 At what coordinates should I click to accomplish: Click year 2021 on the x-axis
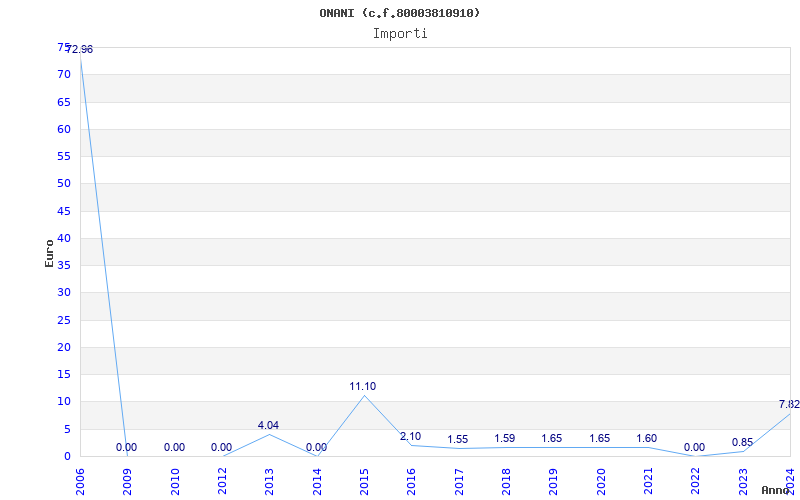point(648,482)
